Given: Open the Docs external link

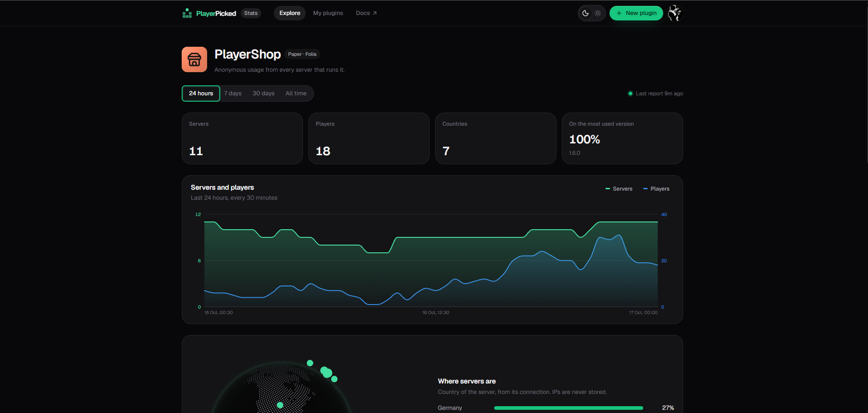Looking at the screenshot, I should pos(366,13).
